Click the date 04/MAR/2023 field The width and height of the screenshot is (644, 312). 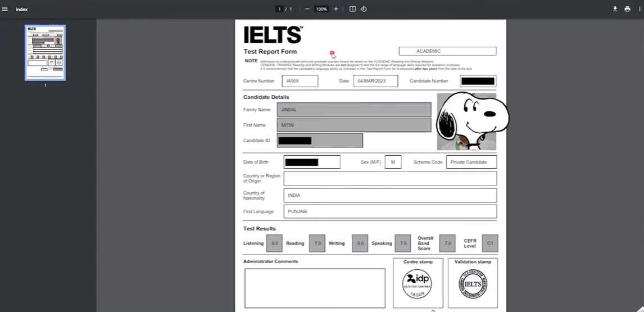[375, 81]
